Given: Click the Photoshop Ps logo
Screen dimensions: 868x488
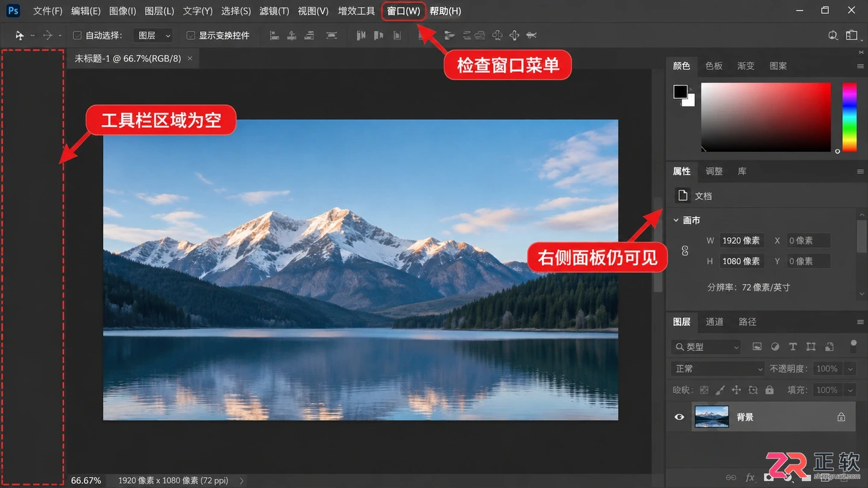Looking at the screenshot, I should [13, 11].
